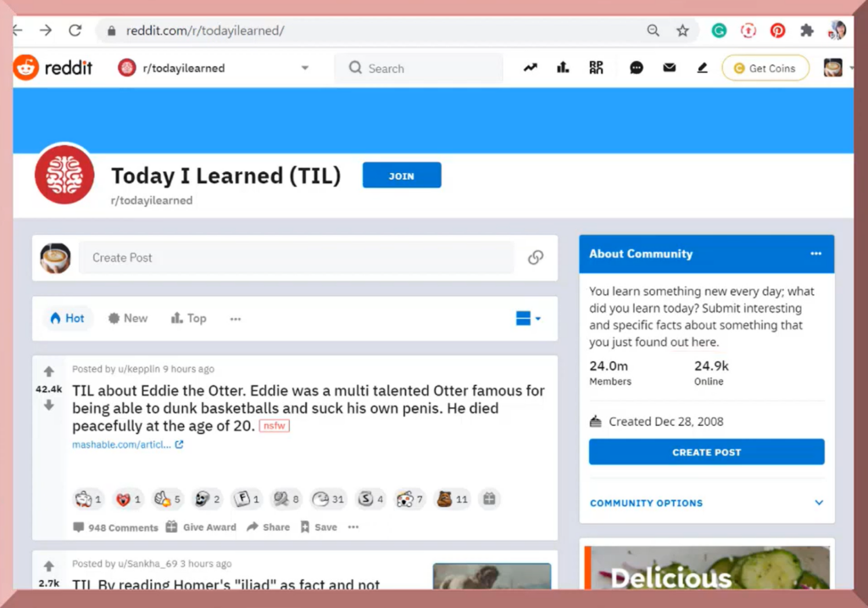Image resolution: width=868 pixels, height=608 pixels.
Task: Click 'Created Dec 28, 2008' text
Action: tap(666, 421)
